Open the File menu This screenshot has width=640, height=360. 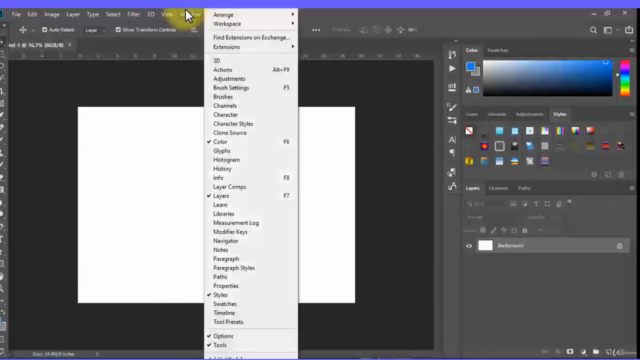point(16,14)
